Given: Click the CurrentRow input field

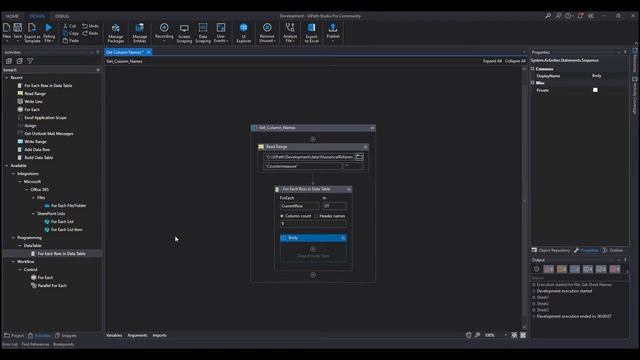Looking at the screenshot, I should (x=300, y=206).
